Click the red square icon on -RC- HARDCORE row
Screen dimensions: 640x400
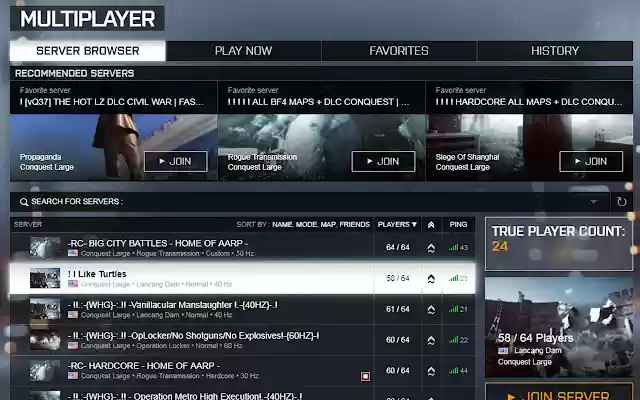click(365, 376)
